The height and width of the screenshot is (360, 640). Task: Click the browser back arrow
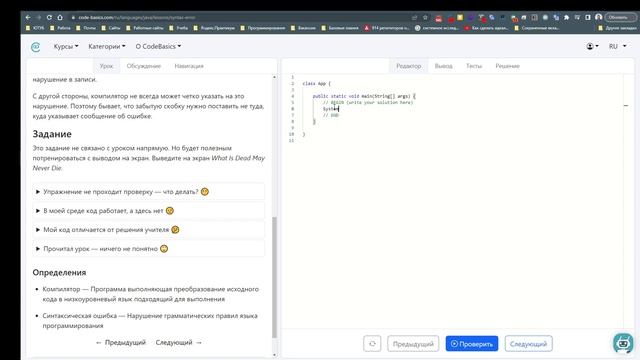click(x=28, y=18)
